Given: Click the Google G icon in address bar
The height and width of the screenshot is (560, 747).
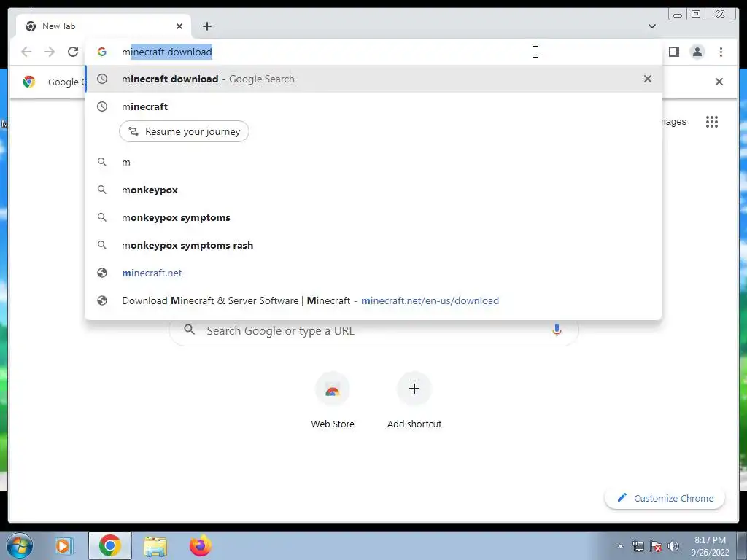Looking at the screenshot, I should click(102, 52).
